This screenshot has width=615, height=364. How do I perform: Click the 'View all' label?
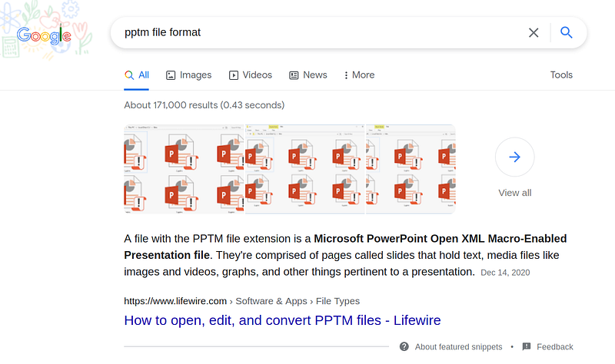(x=514, y=193)
